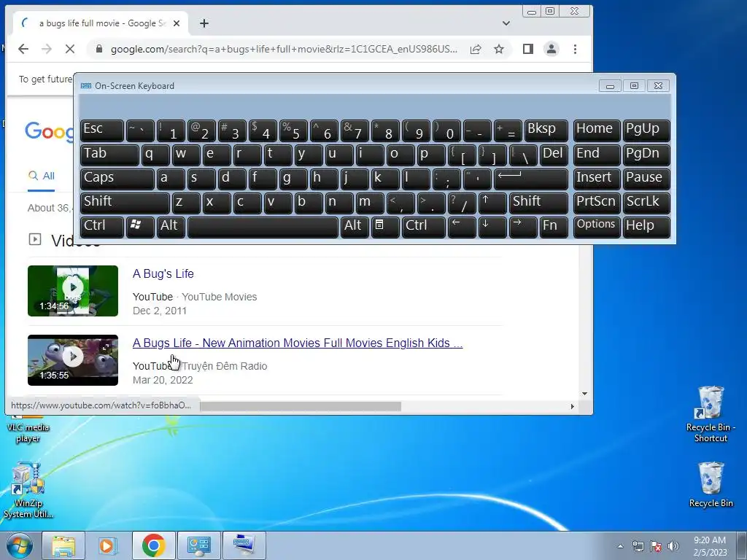Image resolution: width=747 pixels, height=560 pixels.
Task: Click the right arrow key on keyboard
Action: pos(523,227)
